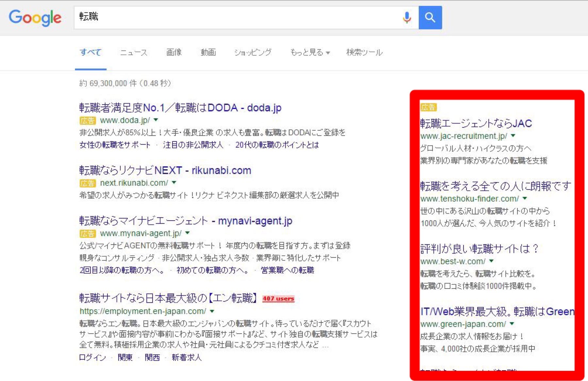Expand arrow next to www.best-w.com/
Image resolution: width=588 pixels, height=381 pixels.
click(x=491, y=261)
